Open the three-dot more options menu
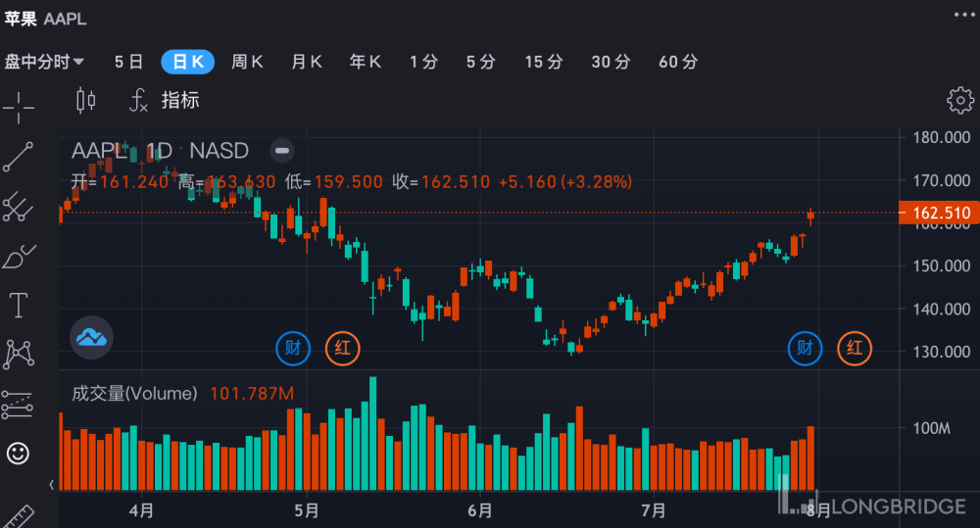Viewport: 980px width, 528px height. [963, 14]
